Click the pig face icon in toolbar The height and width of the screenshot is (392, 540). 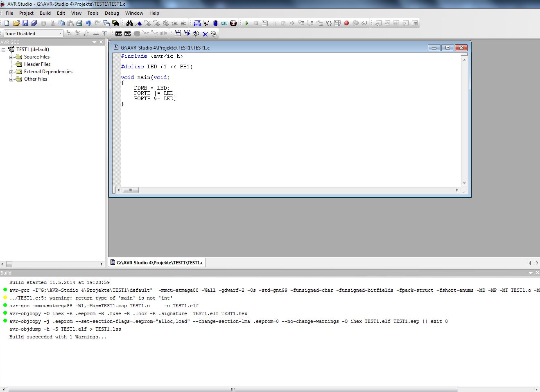coord(233,23)
